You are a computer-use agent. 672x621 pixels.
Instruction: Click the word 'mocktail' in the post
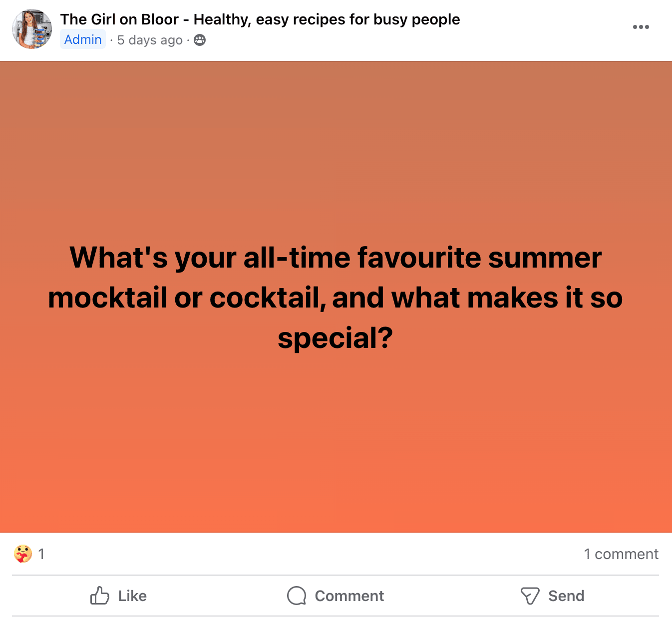pos(107,298)
